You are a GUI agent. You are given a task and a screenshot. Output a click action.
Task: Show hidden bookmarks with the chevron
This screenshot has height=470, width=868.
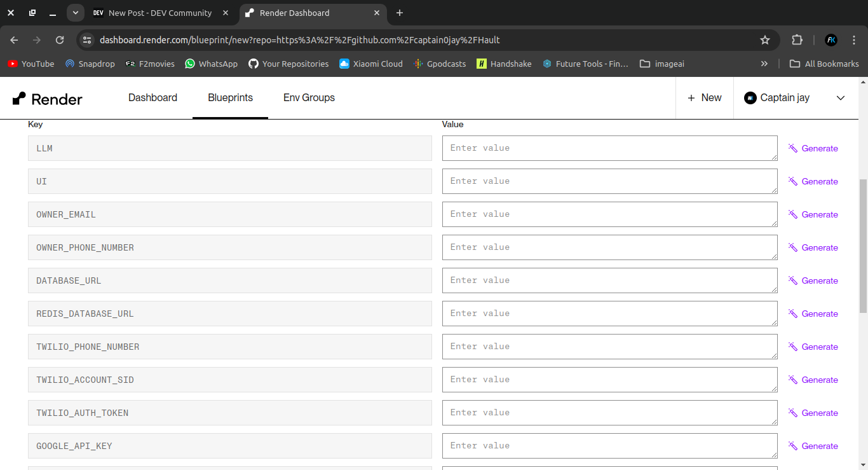764,64
